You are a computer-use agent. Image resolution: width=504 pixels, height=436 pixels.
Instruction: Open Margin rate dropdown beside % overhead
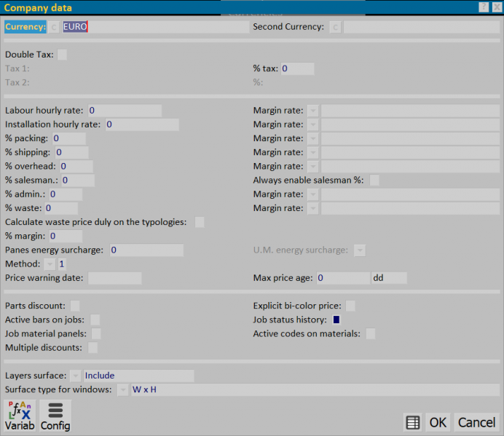tap(312, 167)
